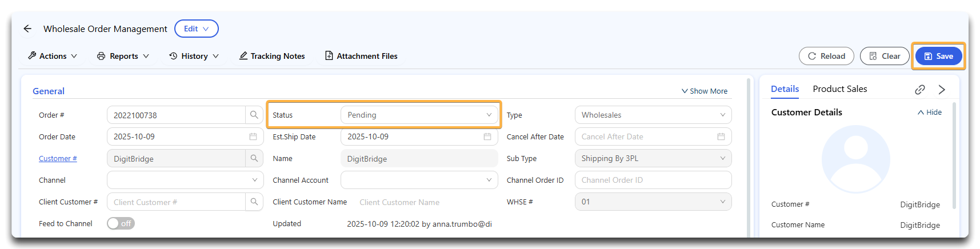Toggle the Feed to Channel switch
Viewport: 980px width, 249px height.
[x=121, y=224]
